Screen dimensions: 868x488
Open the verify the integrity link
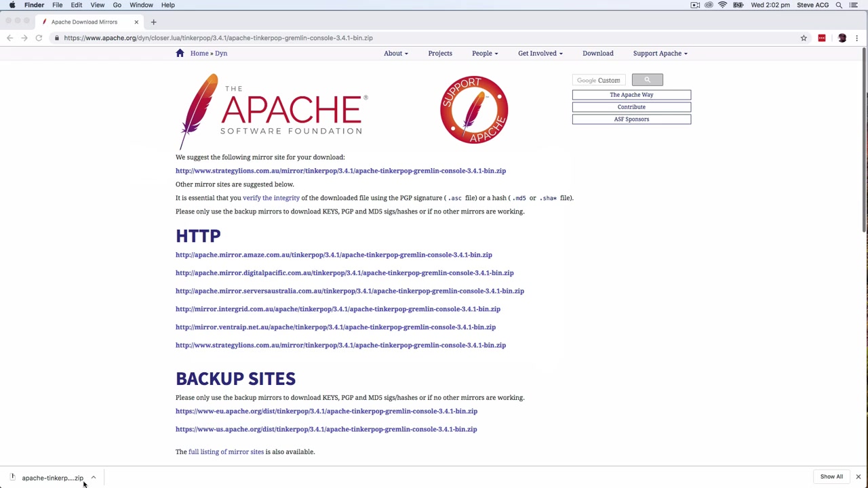(271, 198)
